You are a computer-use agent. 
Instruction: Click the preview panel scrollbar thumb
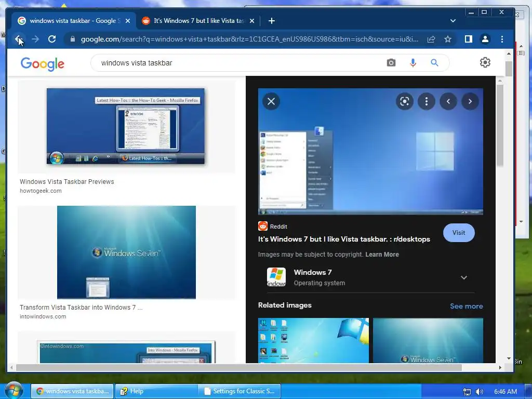tap(500, 126)
